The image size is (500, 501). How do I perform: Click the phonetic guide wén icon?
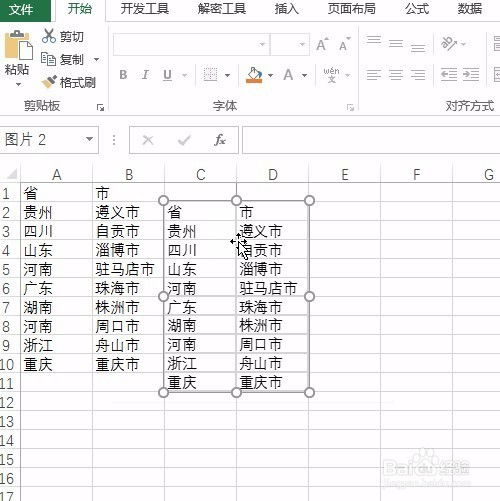[x=331, y=75]
